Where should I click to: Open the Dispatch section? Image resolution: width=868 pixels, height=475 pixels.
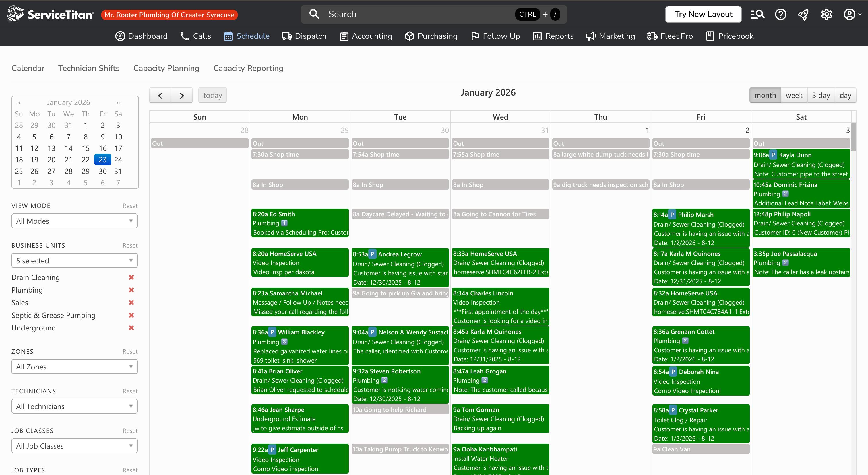[x=304, y=36]
